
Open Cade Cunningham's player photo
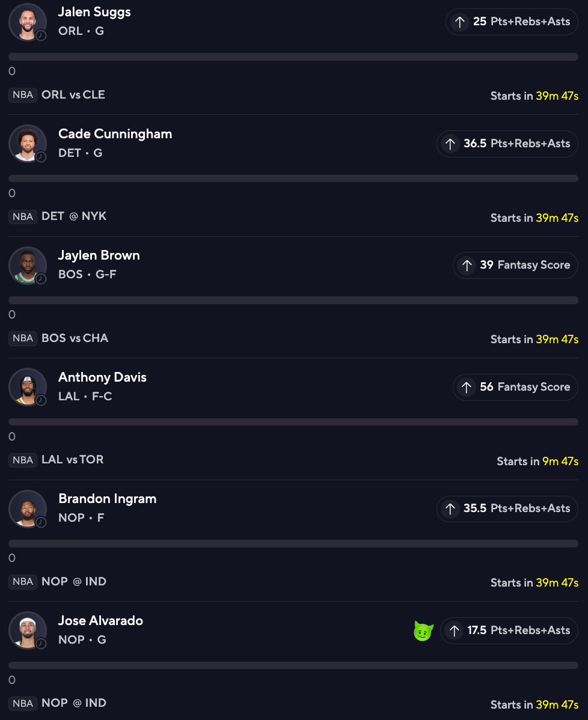(x=26, y=143)
